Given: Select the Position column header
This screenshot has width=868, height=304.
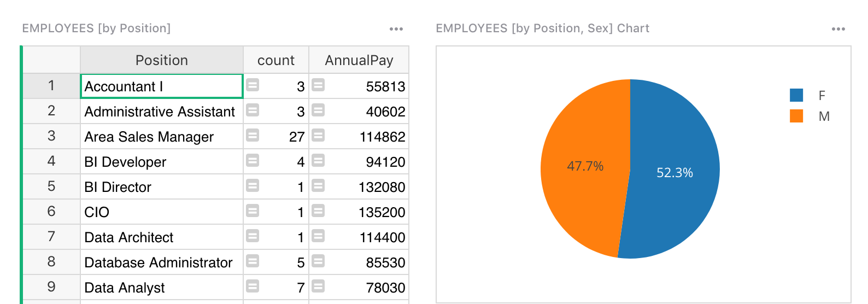Looking at the screenshot, I should 161,60.
